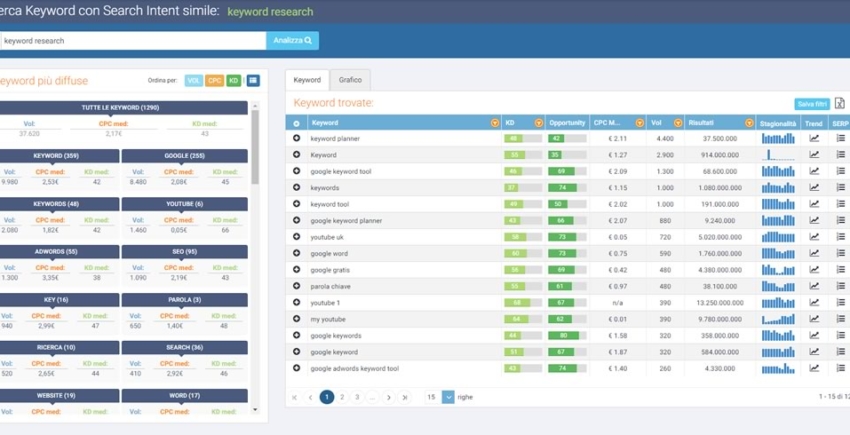Screen dimensions: 850x435
Task: Select the KEYWORD (359) group
Action: pos(60,156)
